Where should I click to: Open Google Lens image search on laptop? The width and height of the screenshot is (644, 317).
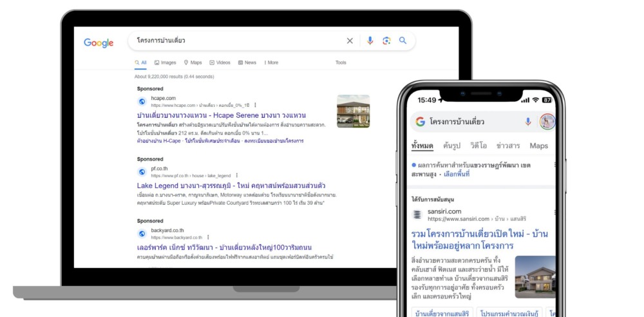point(386,41)
